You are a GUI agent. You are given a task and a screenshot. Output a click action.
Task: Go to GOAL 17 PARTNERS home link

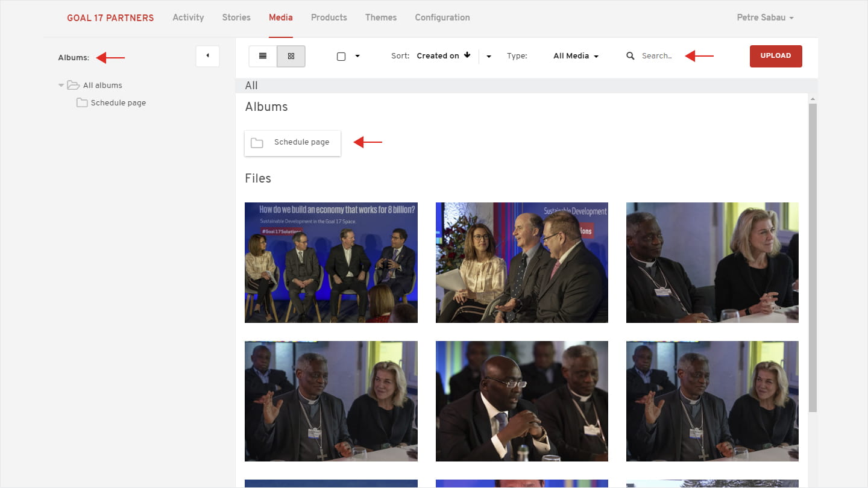(x=110, y=17)
